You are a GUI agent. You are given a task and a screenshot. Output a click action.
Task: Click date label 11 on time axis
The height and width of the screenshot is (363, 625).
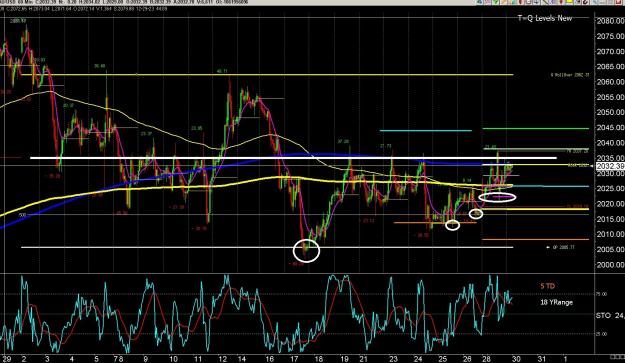(197, 359)
